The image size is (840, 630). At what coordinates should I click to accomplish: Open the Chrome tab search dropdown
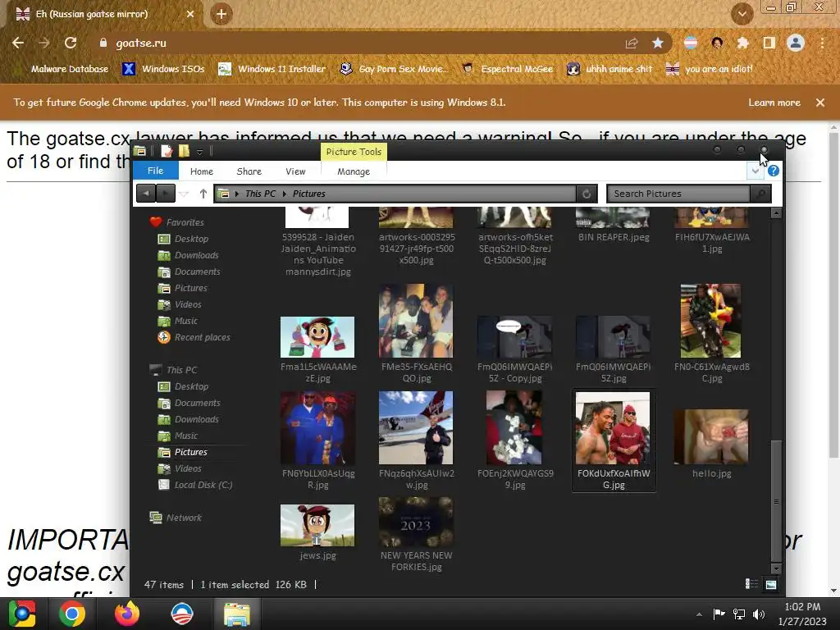click(742, 14)
